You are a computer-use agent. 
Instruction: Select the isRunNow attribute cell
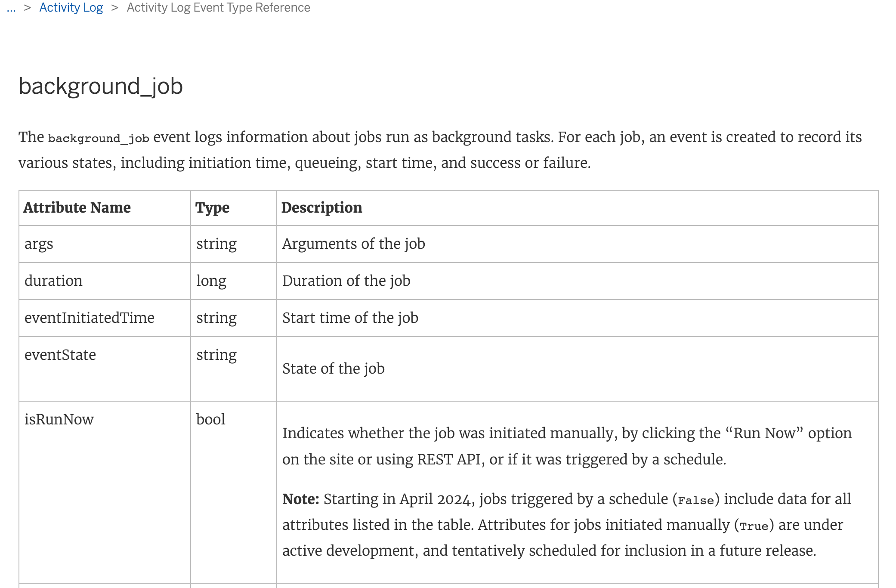[x=59, y=419]
